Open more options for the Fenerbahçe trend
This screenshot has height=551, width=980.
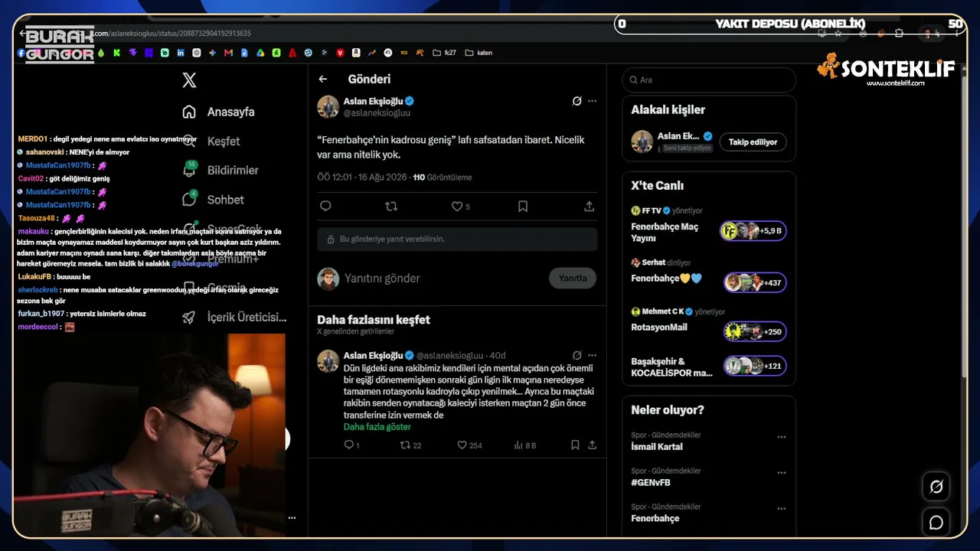[x=782, y=509]
